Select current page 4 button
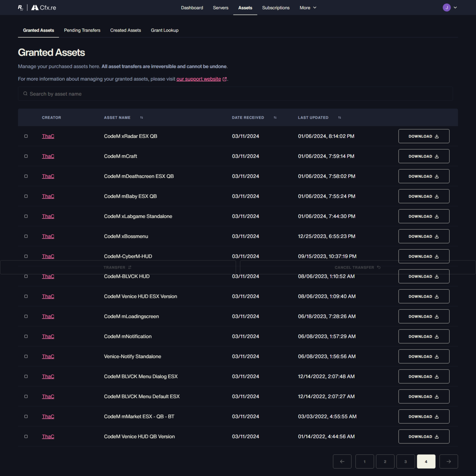The width and height of the screenshot is (476, 476). tap(426, 461)
